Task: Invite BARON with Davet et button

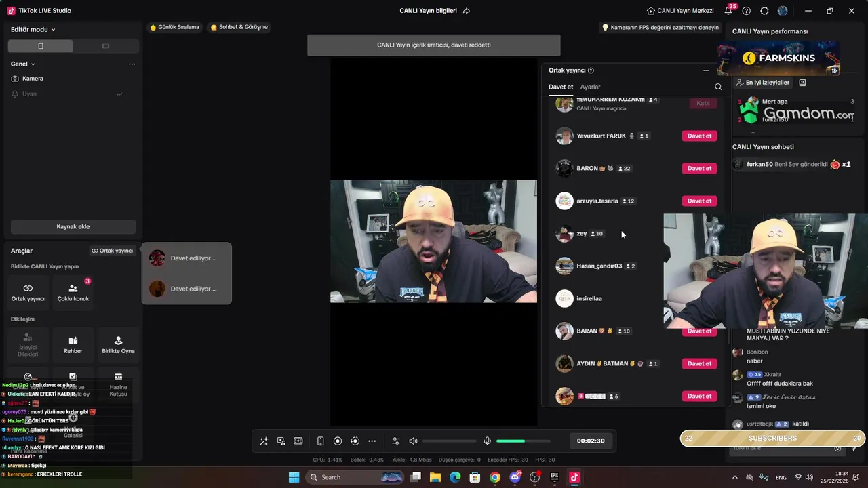Action: 699,168
